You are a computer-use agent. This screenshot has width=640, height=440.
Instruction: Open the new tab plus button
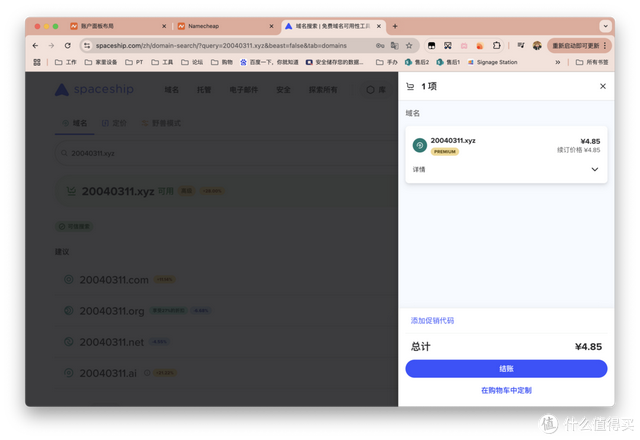395,26
